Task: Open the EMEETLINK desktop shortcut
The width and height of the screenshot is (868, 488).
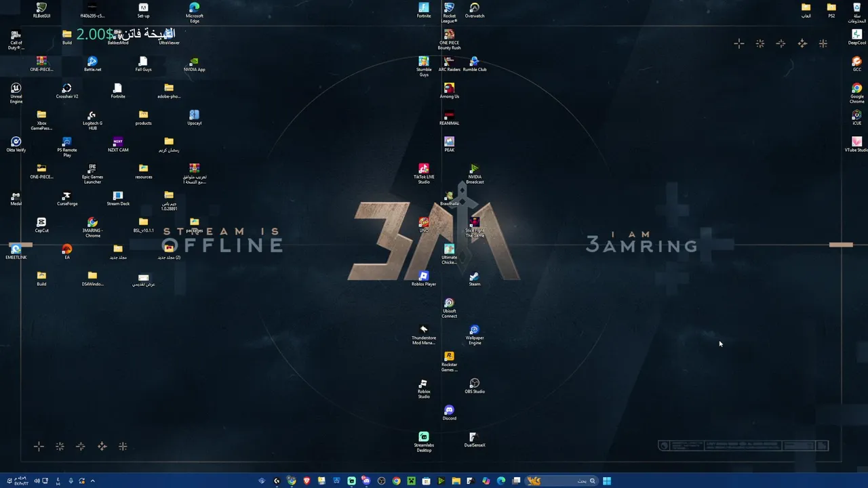Action: [x=16, y=252]
